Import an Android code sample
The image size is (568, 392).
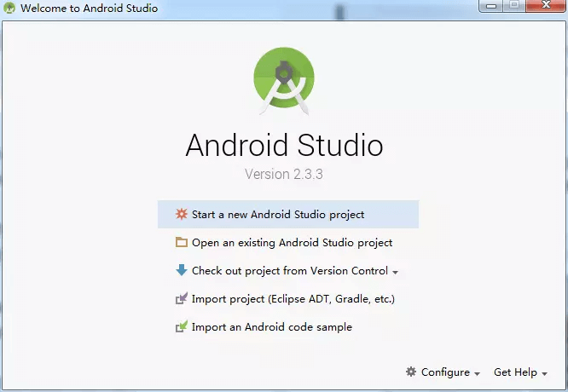pos(288,327)
